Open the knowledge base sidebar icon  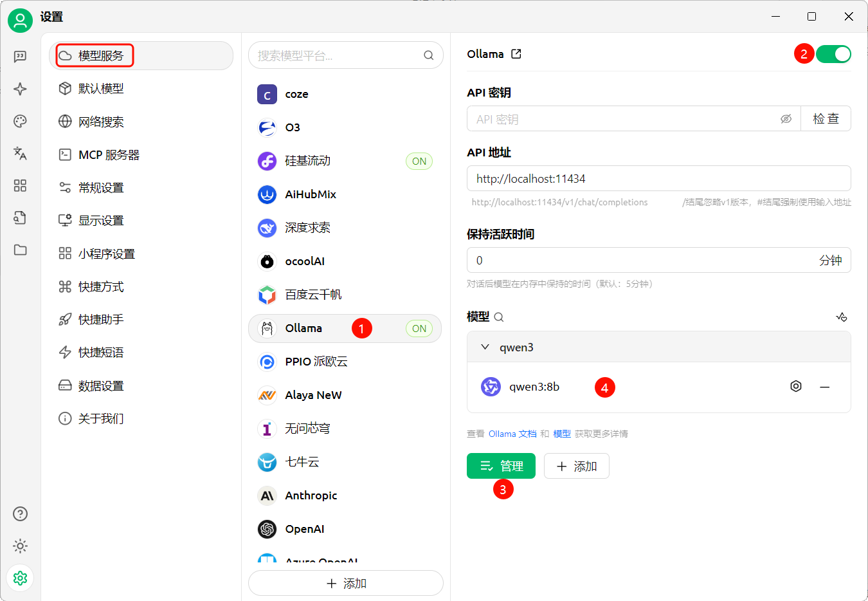(x=20, y=217)
